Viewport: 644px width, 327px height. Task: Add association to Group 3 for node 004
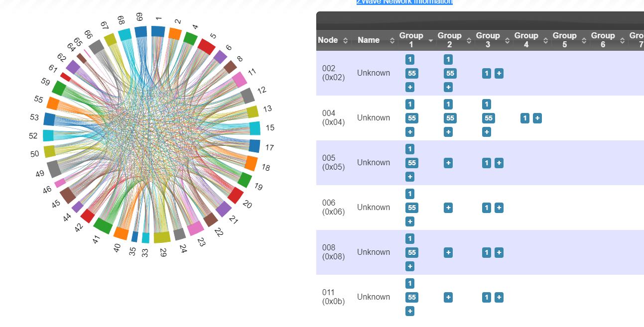point(487,132)
